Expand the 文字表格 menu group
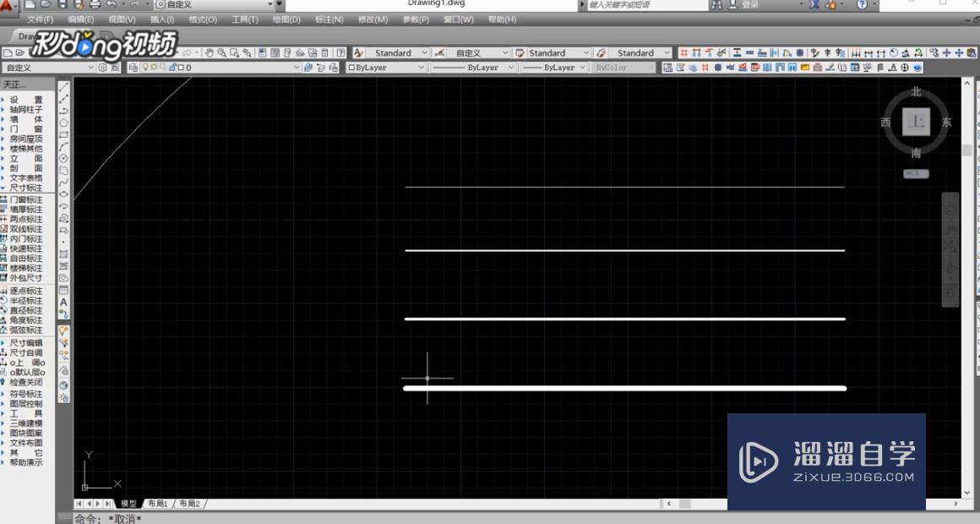The width and height of the screenshot is (980, 524). pos(25,177)
